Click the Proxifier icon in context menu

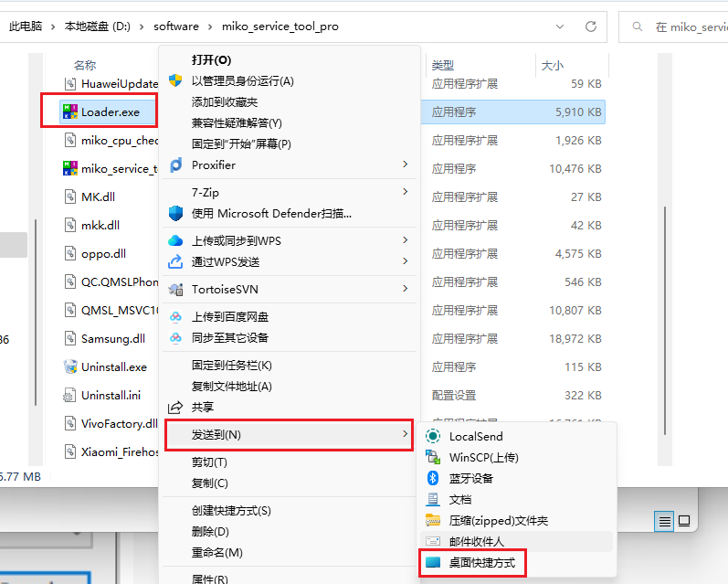176,165
